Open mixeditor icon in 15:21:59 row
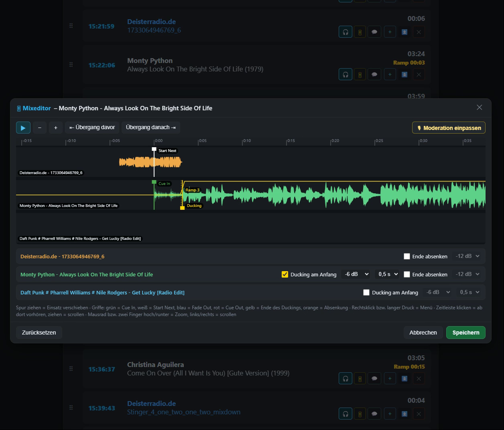The height and width of the screenshot is (430, 504). pos(360,32)
